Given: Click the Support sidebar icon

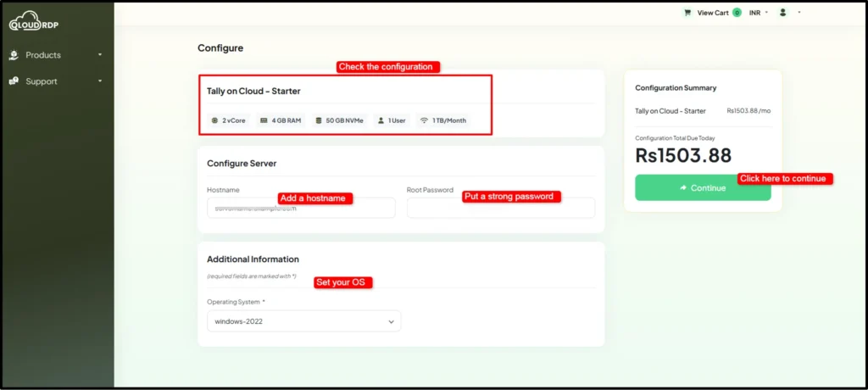Looking at the screenshot, I should (14, 81).
